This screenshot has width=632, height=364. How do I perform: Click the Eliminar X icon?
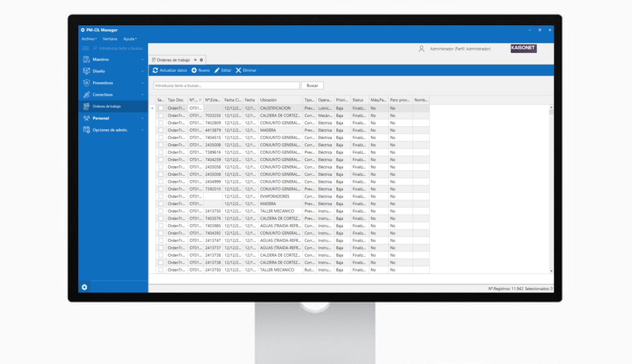[x=238, y=70]
